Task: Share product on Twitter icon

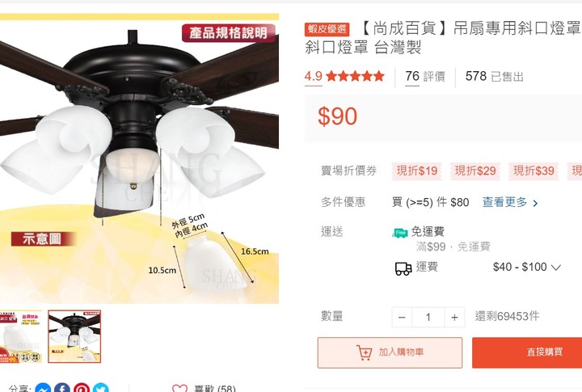Action: (100, 387)
